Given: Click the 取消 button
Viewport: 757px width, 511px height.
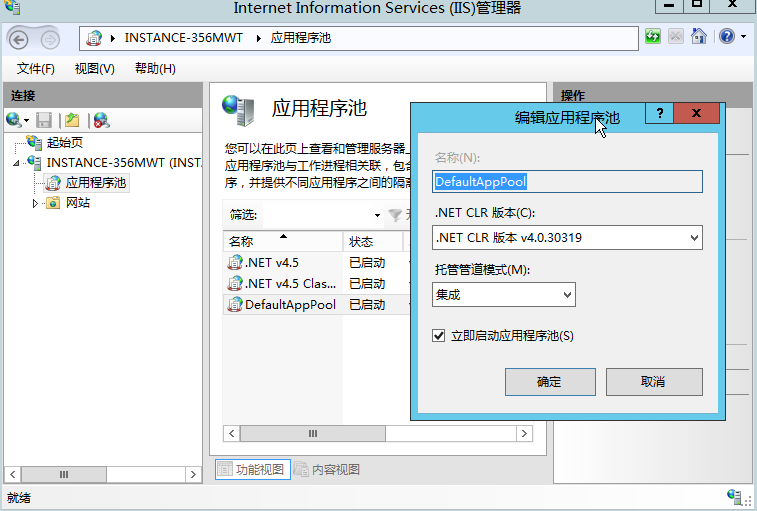Looking at the screenshot, I should point(654,382).
